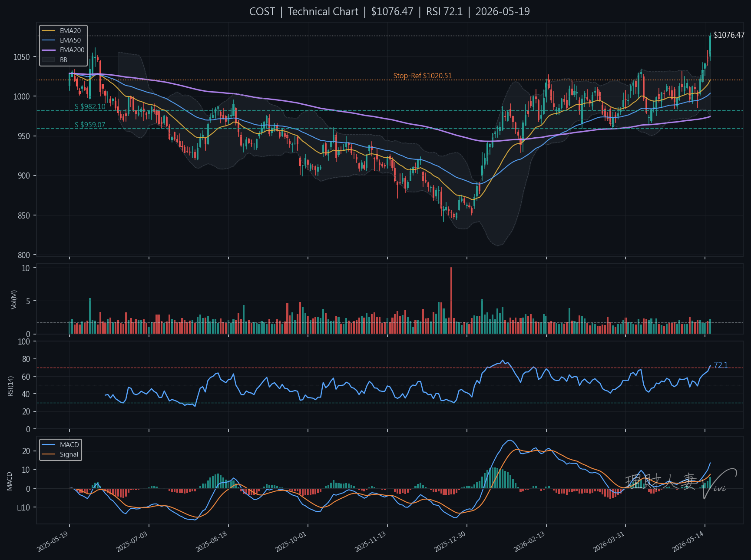
Task: Click the 10 tick on the volume axis
Action: tap(26, 268)
